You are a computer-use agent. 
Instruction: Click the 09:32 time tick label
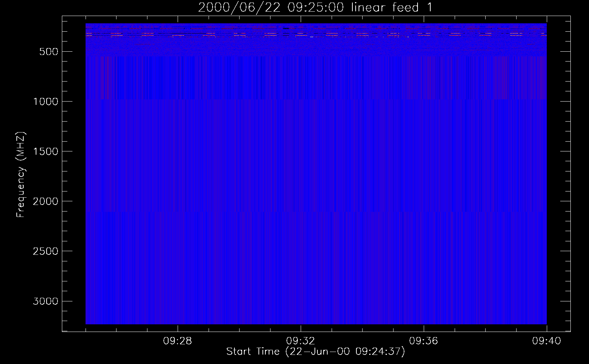tap(301, 341)
